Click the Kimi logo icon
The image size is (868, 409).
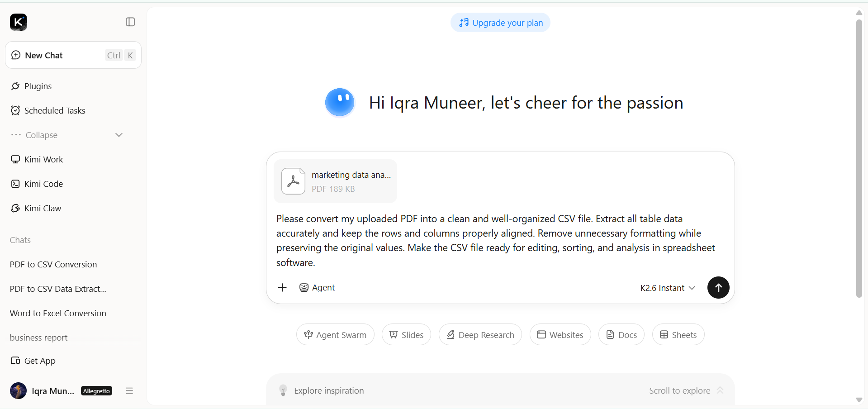[19, 22]
